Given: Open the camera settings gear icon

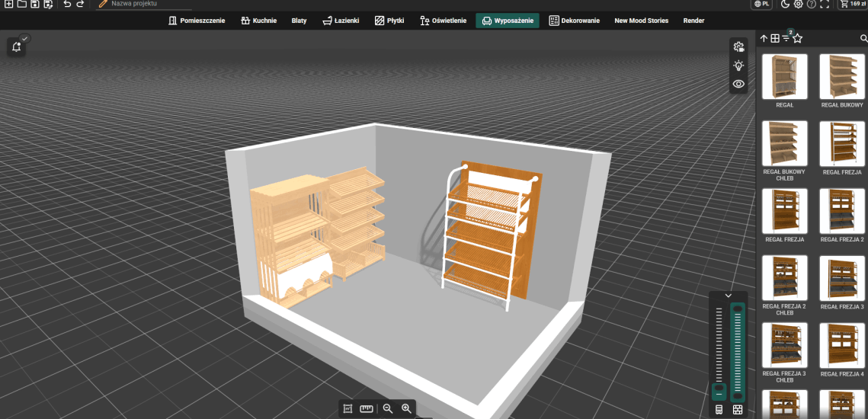Looking at the screenshot, I should pos(738,47).
